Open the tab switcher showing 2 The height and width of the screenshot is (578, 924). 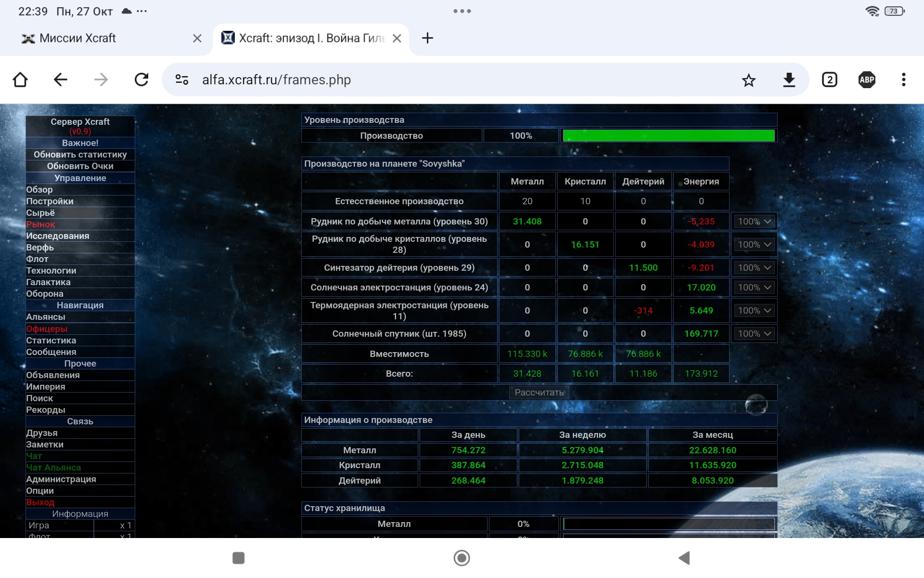tap(829, 80)
